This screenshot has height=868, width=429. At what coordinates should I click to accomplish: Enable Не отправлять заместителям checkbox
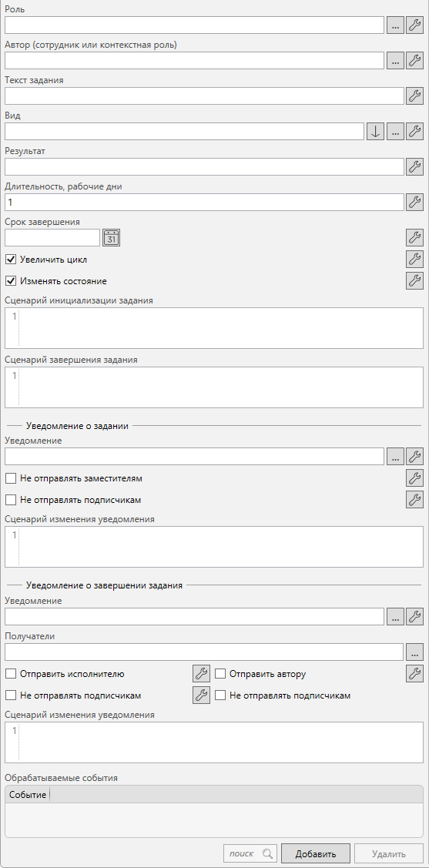10,478
